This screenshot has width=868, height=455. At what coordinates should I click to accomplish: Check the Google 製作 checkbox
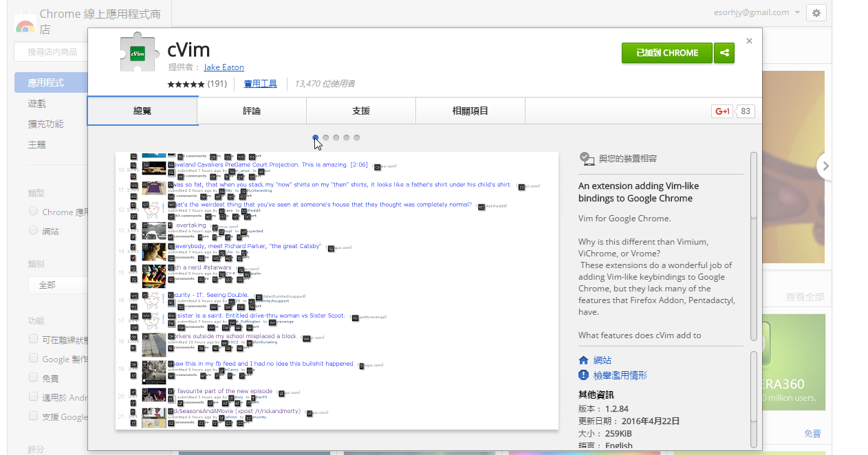32,357
